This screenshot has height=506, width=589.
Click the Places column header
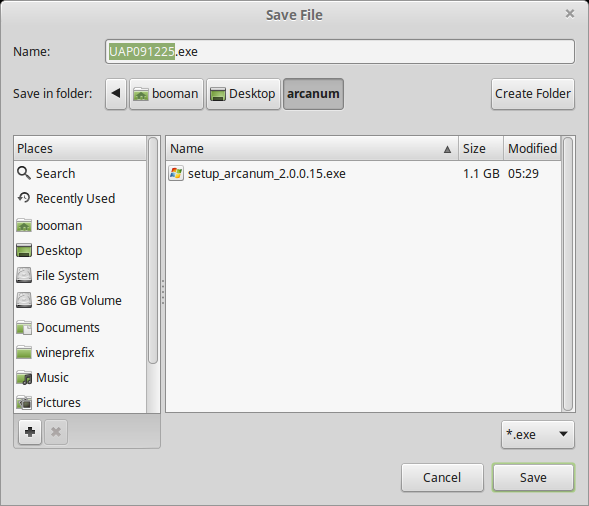[x=80, y=149]
